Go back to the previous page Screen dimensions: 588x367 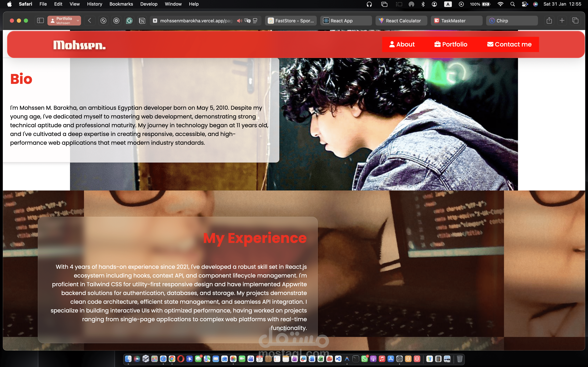[89, 21]
